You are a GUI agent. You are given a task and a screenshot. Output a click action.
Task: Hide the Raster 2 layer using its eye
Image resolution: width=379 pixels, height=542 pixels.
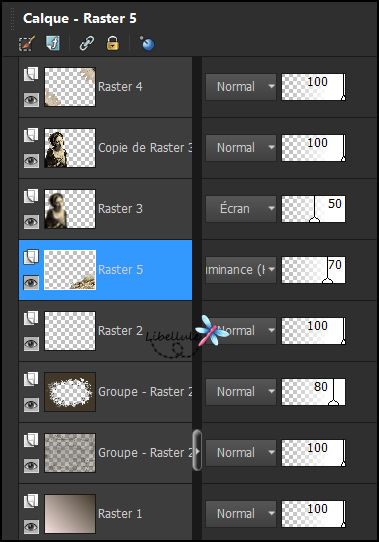pos(31,344)
